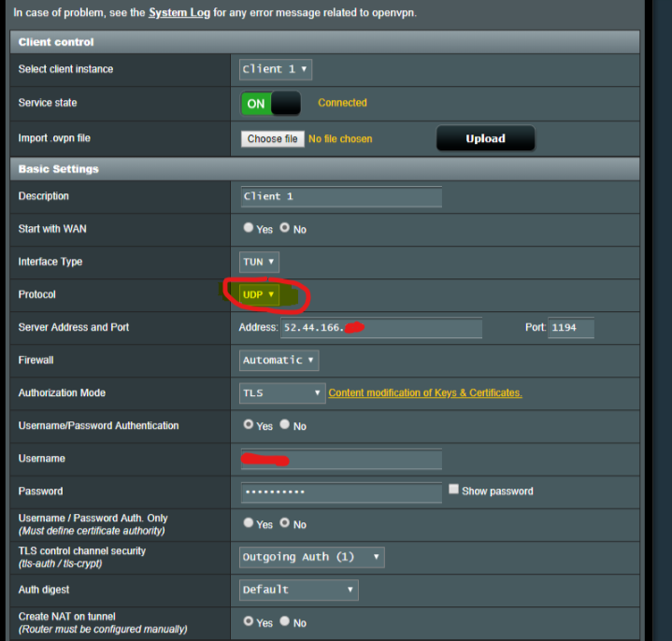
Task: Open the Interface Type TUN dropdown
Action: tap(260, 263)
